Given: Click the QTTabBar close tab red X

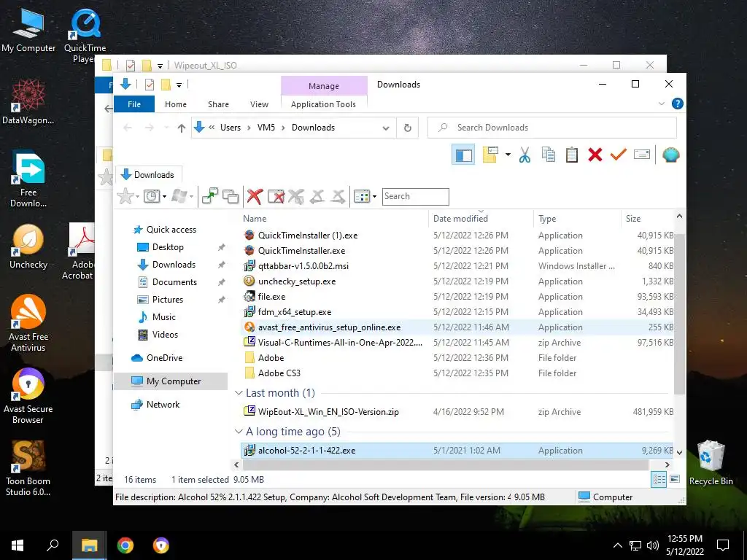Looking at the screenshot, I should 255,196.
